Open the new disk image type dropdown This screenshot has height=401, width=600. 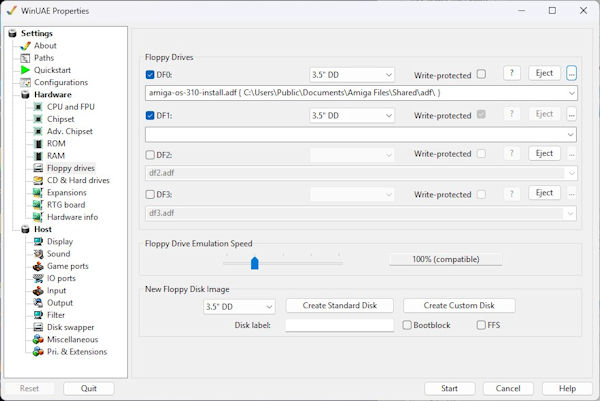point(238,306)
